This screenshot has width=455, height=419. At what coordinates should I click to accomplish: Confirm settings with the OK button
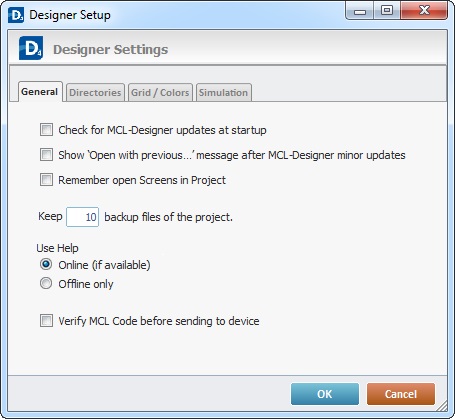click(x=325, y=394)
